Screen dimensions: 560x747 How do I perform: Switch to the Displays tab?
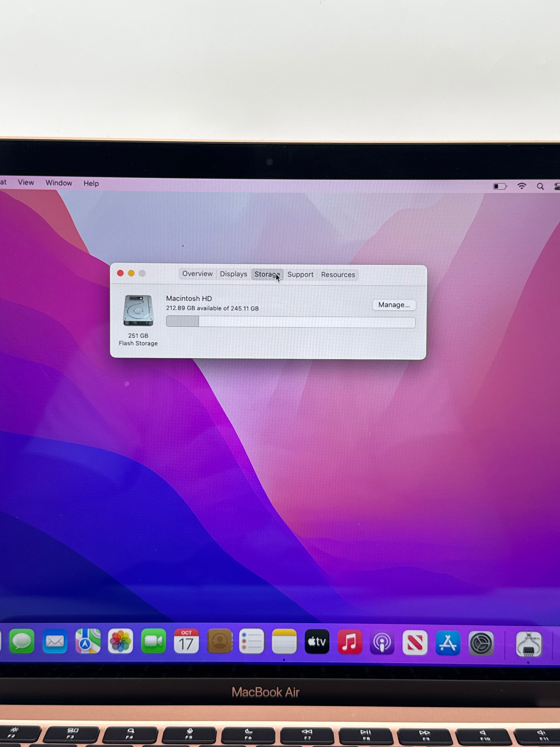(233, 274)
